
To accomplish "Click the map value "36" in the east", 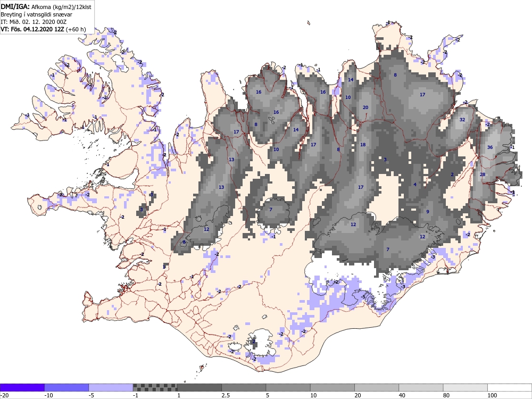I will 490,147.
